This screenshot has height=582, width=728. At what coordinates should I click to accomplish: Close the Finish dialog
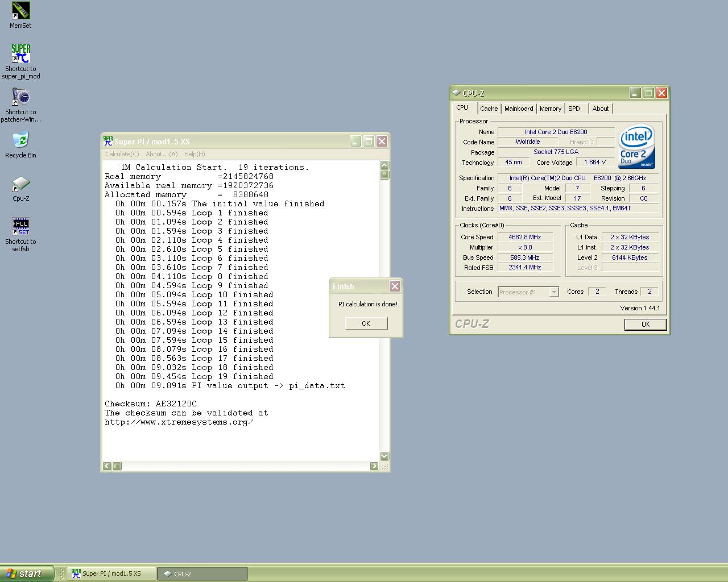(395, 286)
